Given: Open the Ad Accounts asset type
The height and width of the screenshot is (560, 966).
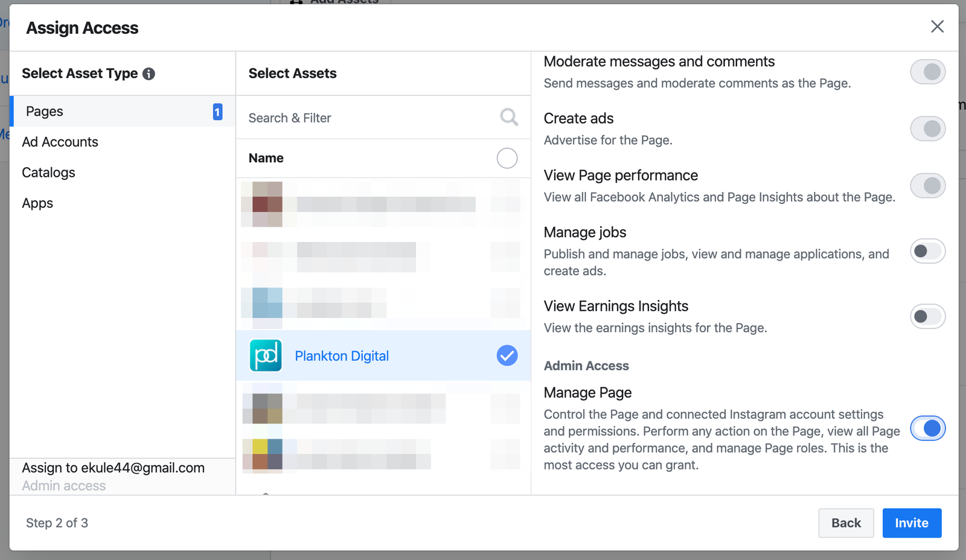Looking at the screenshot, I should (60, 142).
